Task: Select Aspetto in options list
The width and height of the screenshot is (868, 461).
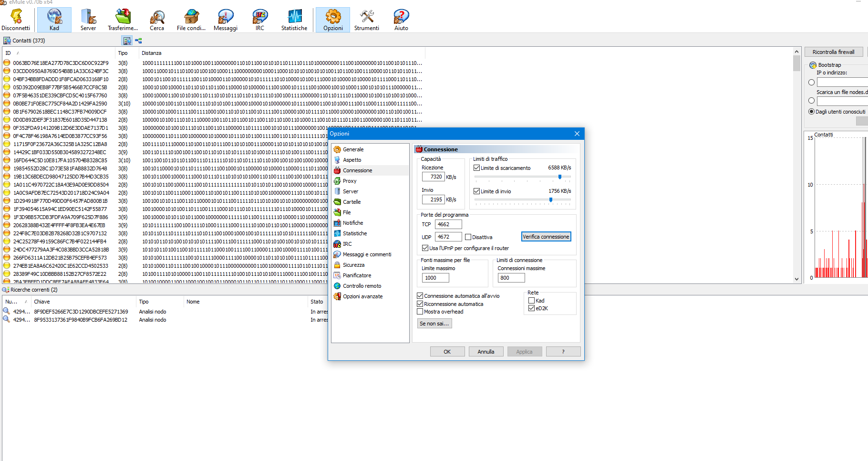Action: (x=352, y=160)
